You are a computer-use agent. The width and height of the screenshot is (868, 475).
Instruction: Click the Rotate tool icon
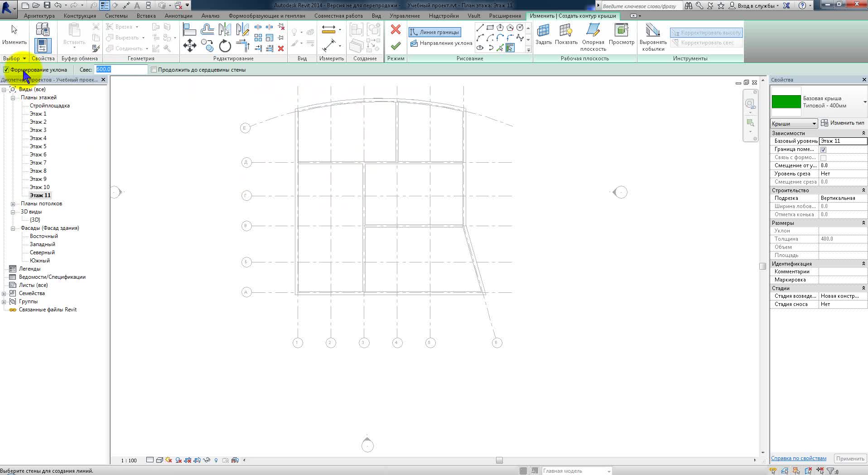pos(225,45)
